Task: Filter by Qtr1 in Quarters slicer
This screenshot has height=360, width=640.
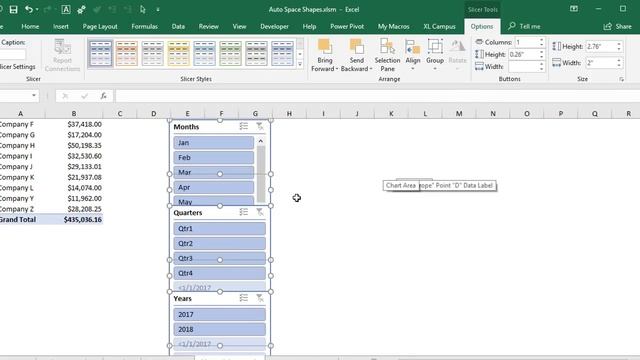Action: tap(220, 229)
